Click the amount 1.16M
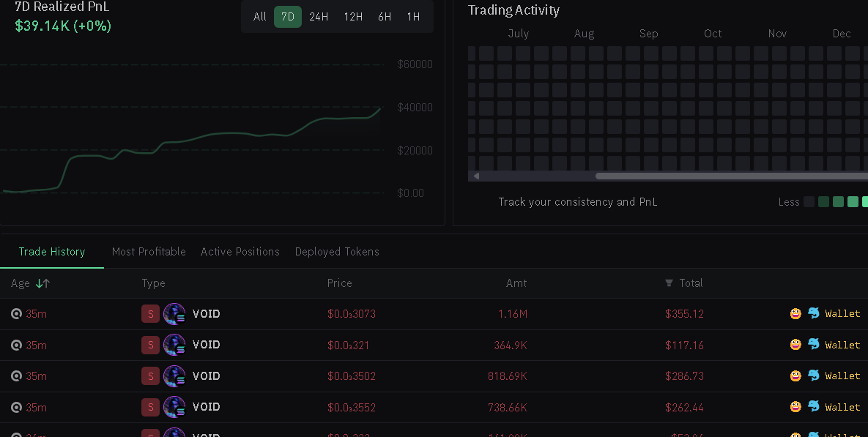Viewport: 868px width, 437px height. tap(513, 314)
